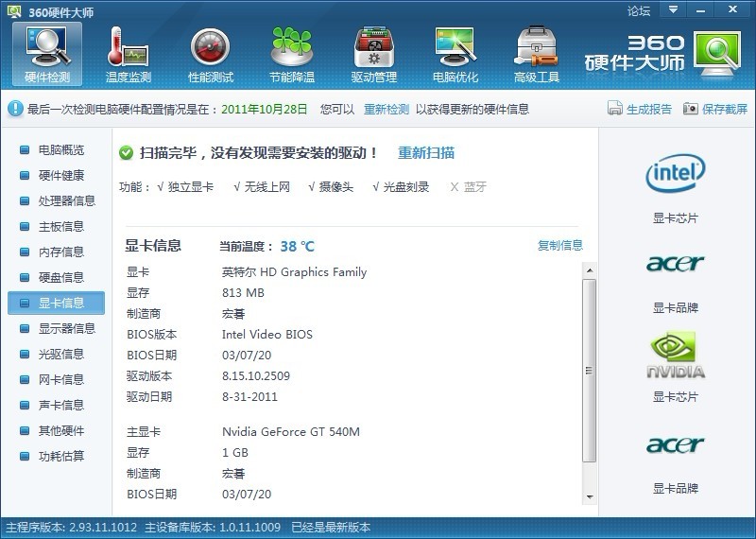Click the 813 MB video memory value

click(x=243, y=293)
